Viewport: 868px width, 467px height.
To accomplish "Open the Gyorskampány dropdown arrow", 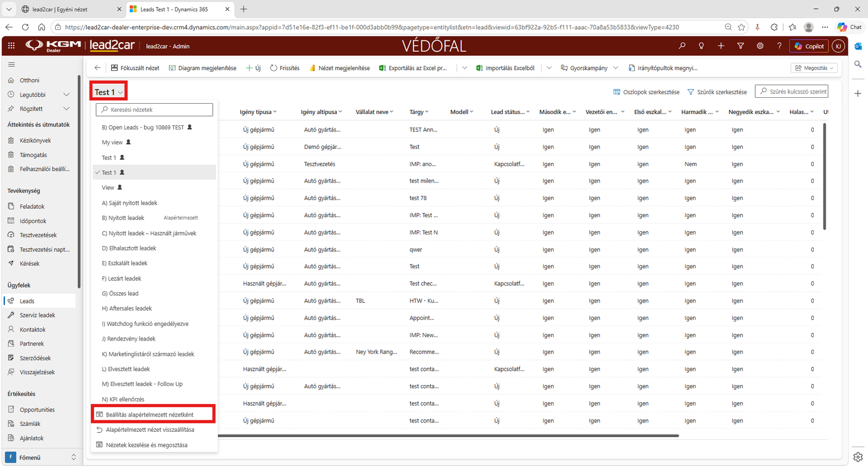I will [616, 68].
